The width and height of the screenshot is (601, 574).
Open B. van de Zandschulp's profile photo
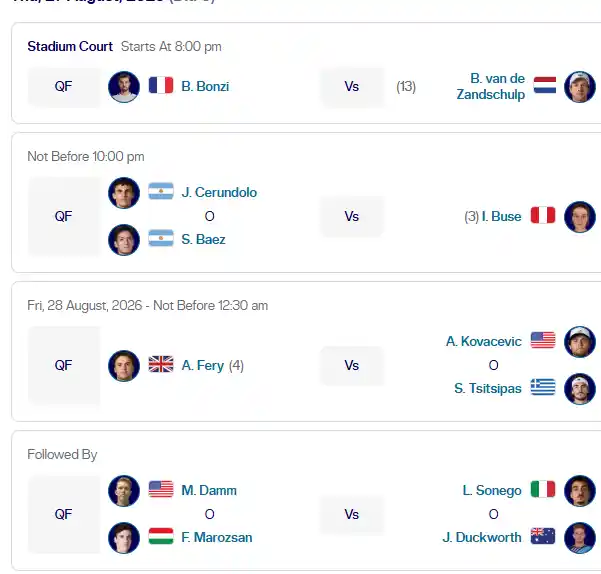click(580, 87)
